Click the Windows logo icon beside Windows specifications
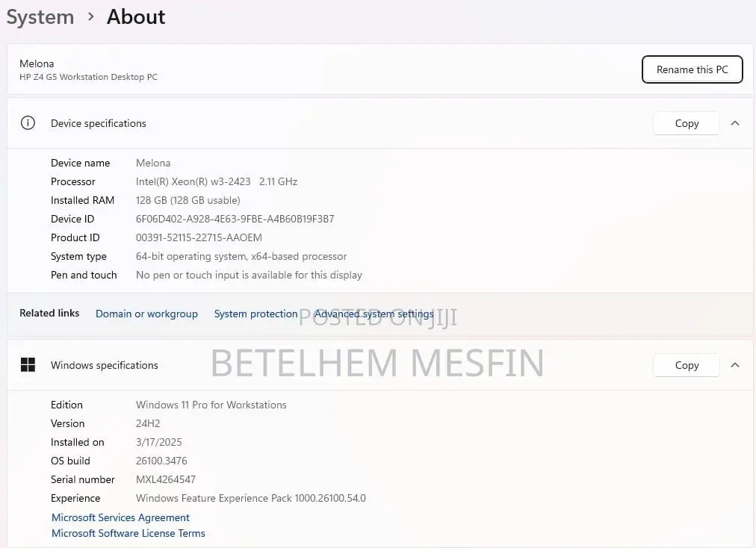Viewport: 756px width, 548px height. pyautogui.click(x=28, y=365)
